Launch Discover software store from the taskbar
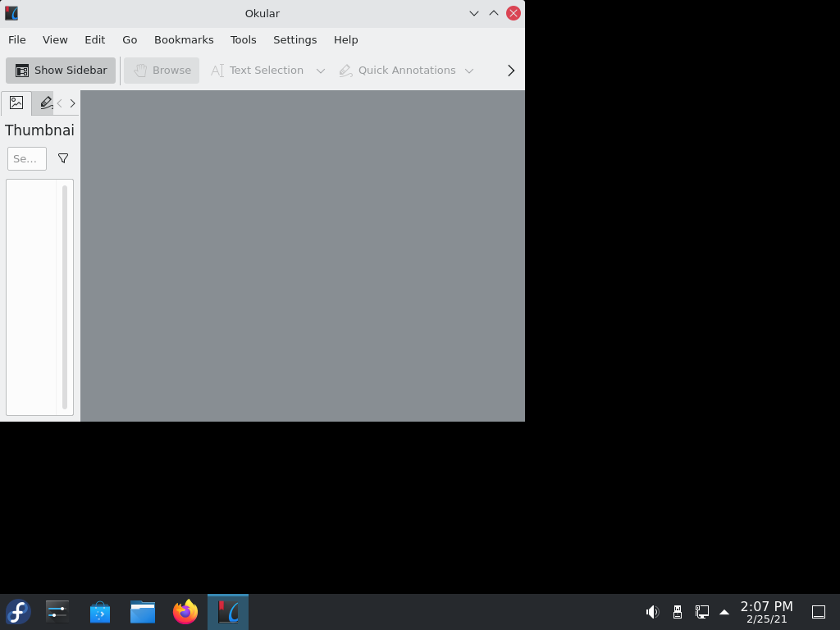The height and width of the screenshot is (630, 840). (x=99, y=612)
